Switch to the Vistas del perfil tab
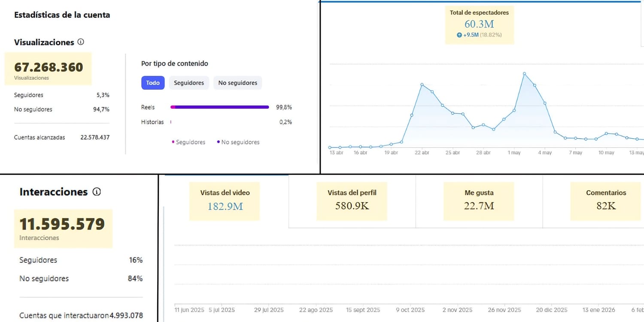 (352, 201)
